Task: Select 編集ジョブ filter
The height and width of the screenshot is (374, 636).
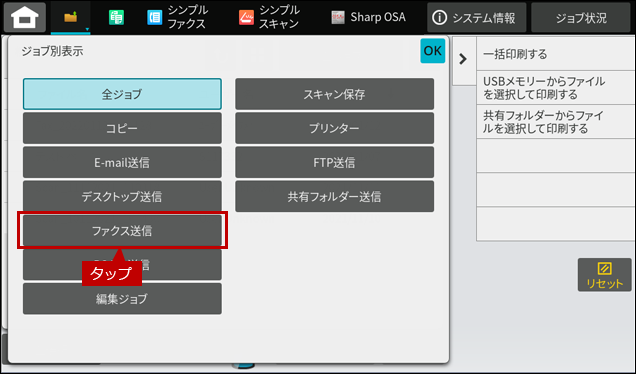Action: point(122,299)
